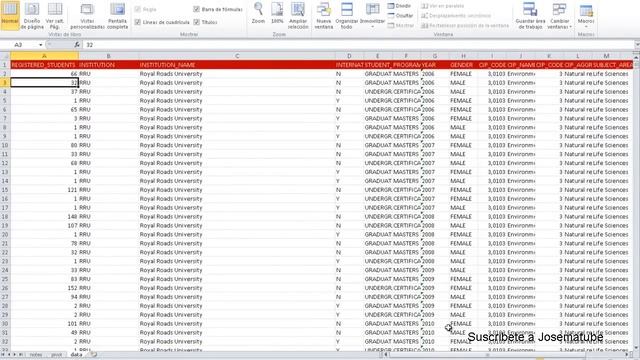
Task: Select MALE cell in row 12
Action: [x=463, y=163]
